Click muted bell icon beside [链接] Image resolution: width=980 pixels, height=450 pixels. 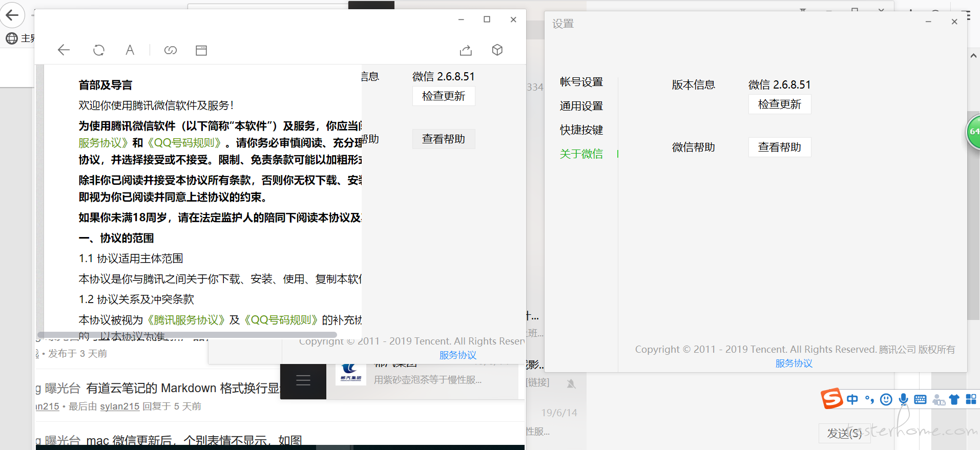[x=571, y=383]
